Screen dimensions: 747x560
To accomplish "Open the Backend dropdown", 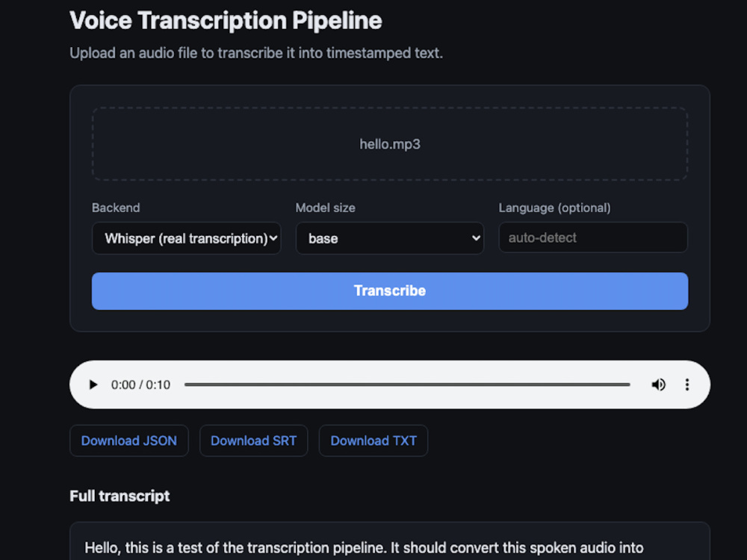I will coord(186,238).
